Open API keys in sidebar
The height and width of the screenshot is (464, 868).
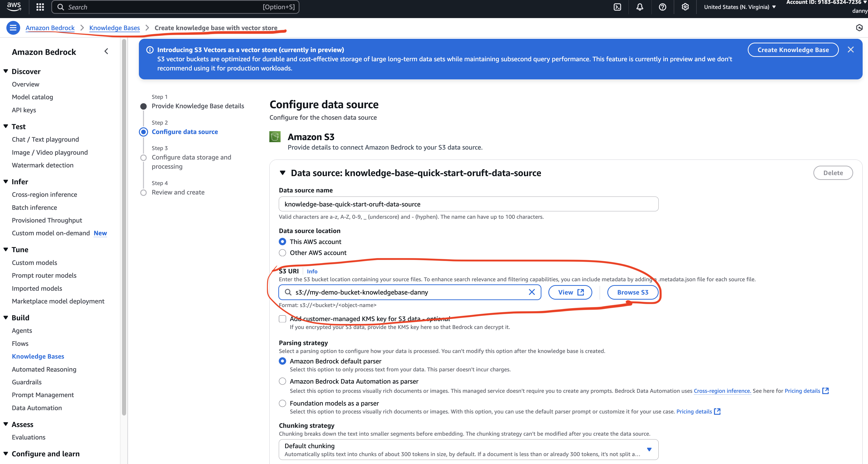(x=24, y=110)
